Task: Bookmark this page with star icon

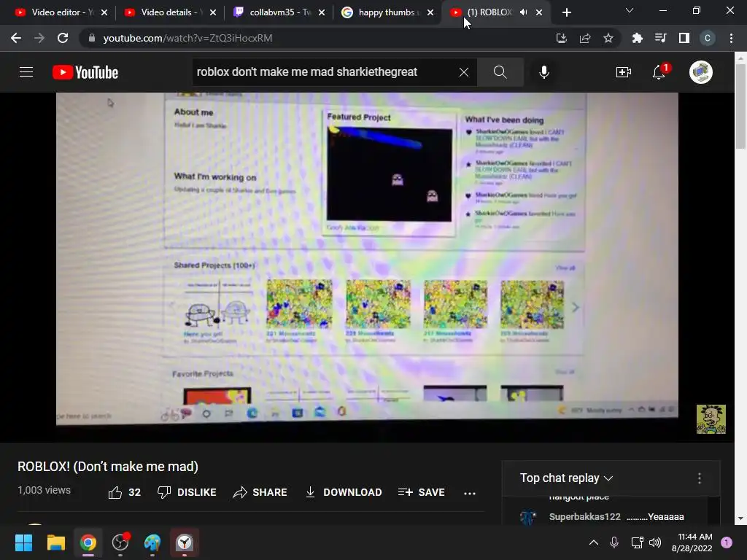Action: 608,38
